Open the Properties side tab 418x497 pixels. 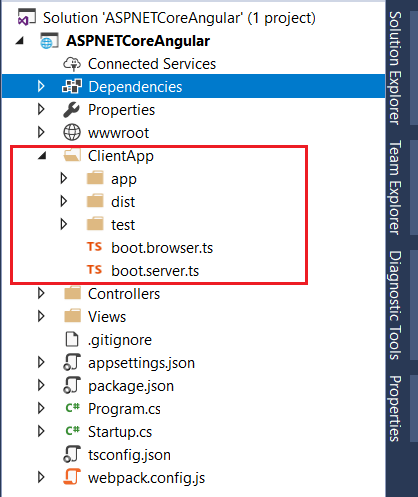[x=395, y=408]
